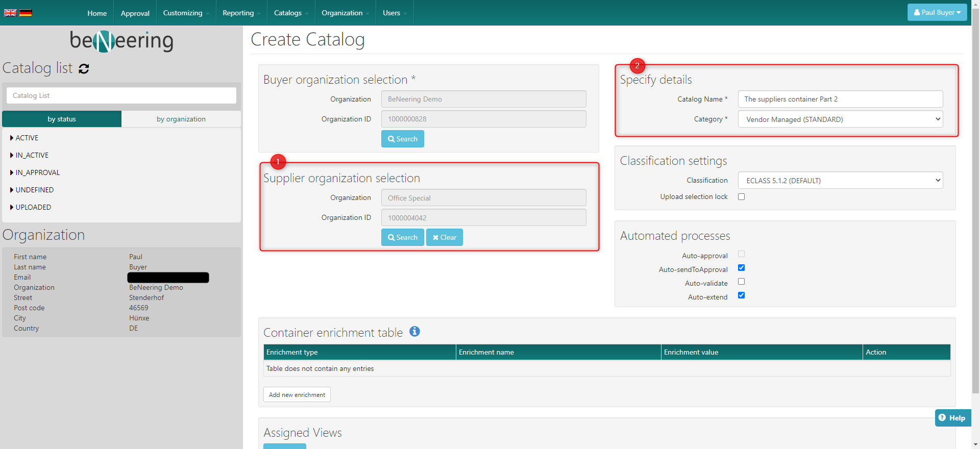Click the Container enrichment table info icon
The image size is (980, 449).
(x=414, y=332)
